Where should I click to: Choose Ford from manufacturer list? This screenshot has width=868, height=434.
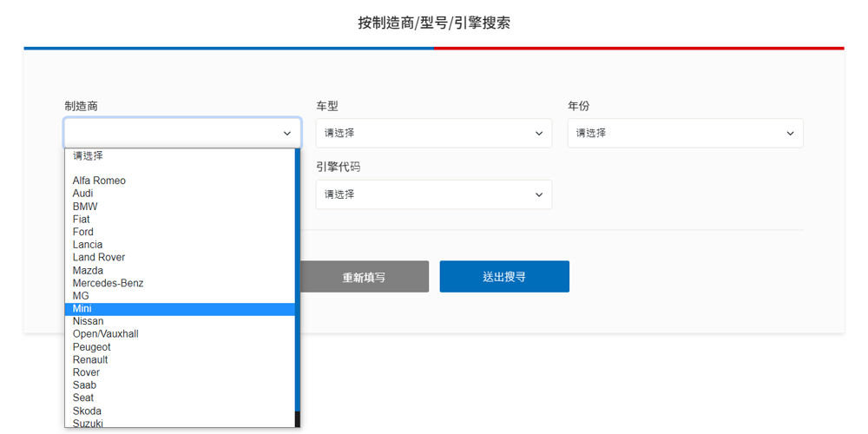[x=180, y=232]
